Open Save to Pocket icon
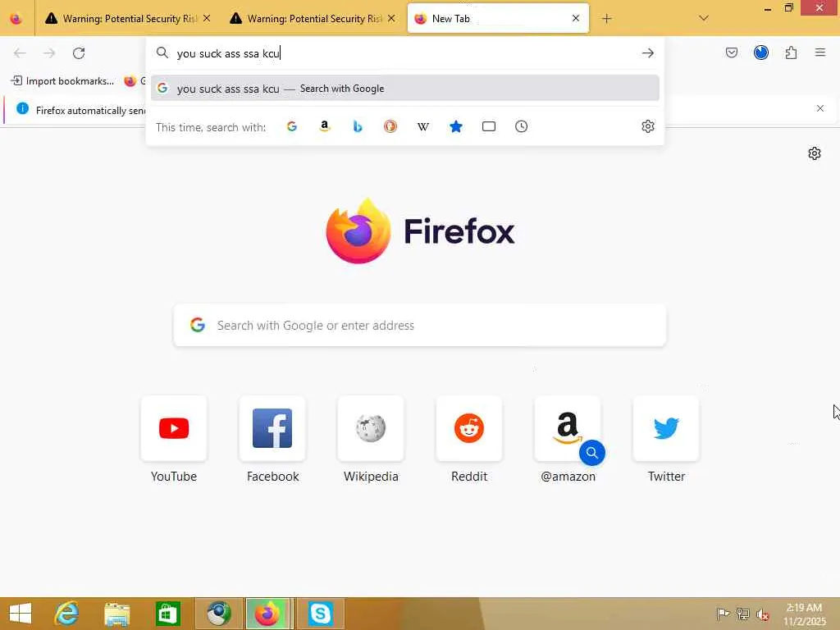Viewport: 840px width, 630px height. click(x=731, y=52)
